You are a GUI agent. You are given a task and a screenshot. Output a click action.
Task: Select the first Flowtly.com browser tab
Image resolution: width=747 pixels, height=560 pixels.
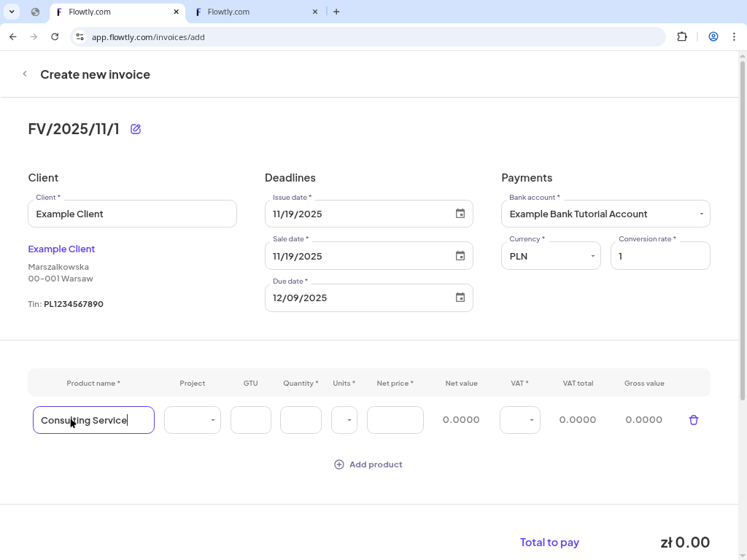117,12
